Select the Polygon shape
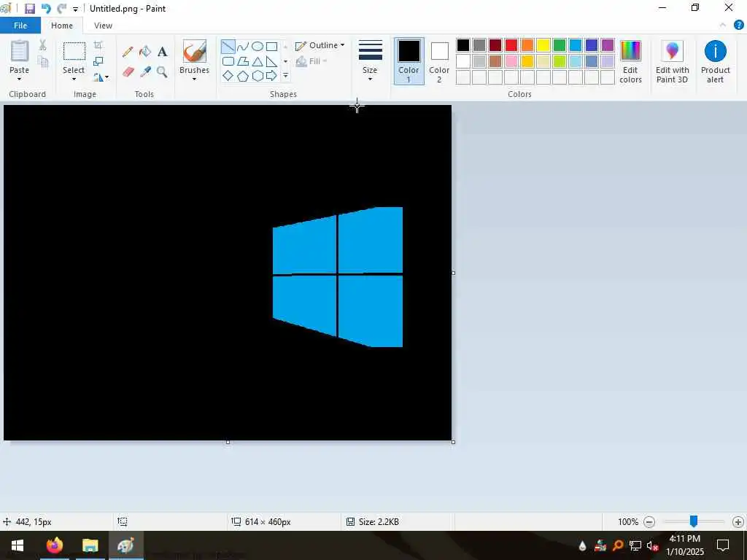 pos(243,61)
